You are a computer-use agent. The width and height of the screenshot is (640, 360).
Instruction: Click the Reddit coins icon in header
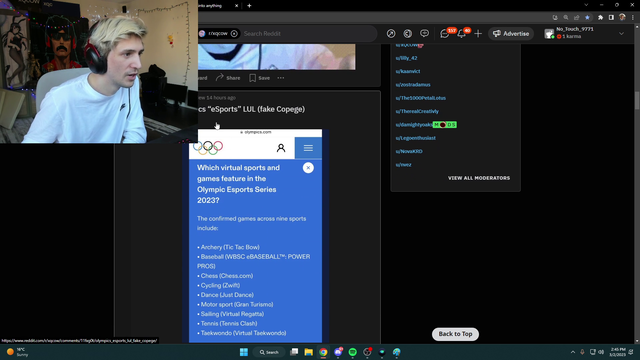(x=407, y=34)
